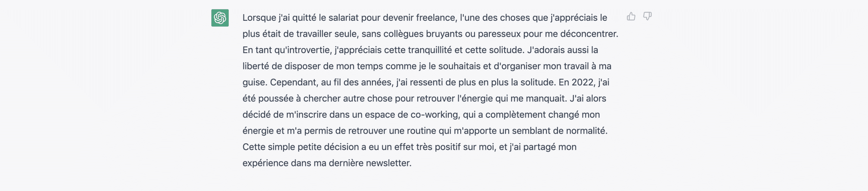This screenshot has width=868, height=191.
Task: Click the word "newsletter" at the end
Action: click(x=388, y=163)
